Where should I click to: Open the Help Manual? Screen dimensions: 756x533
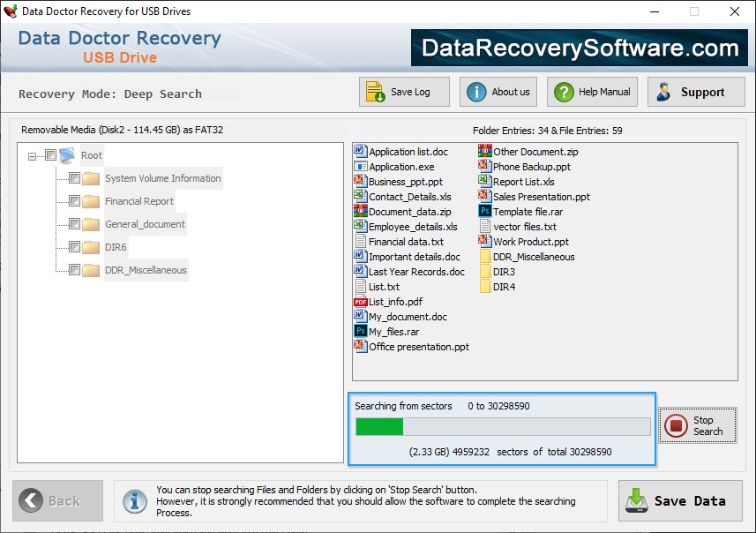[x=592, y=91]
